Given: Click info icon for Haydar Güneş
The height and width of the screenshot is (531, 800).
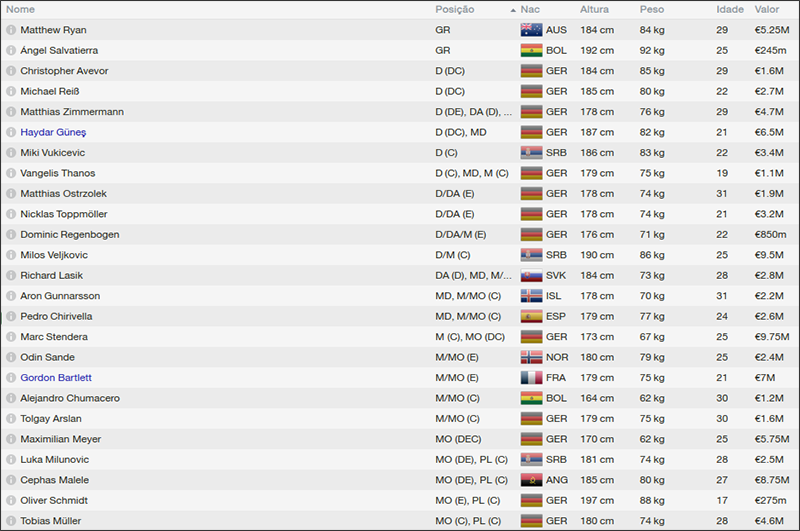Looking at the screenshot, I should [11, 132].
